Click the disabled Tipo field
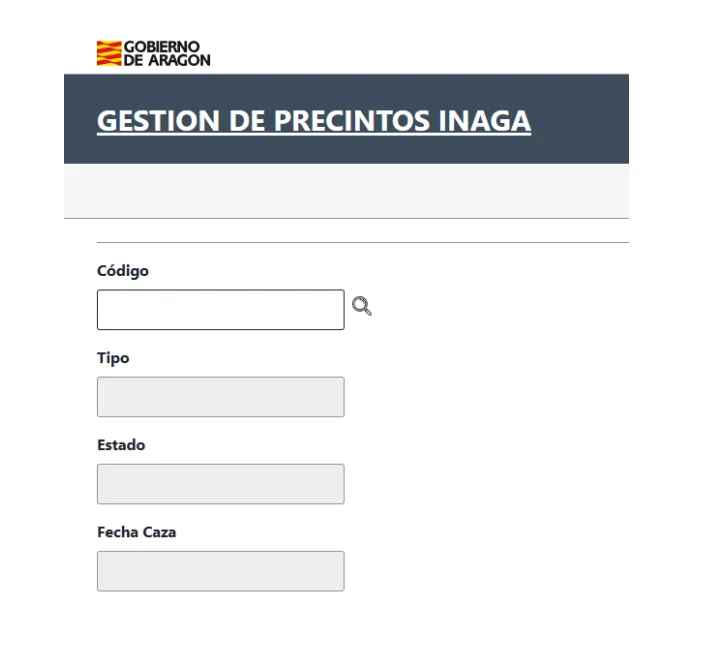This screenshot has height=657, width=707. [x=220, y=397]
